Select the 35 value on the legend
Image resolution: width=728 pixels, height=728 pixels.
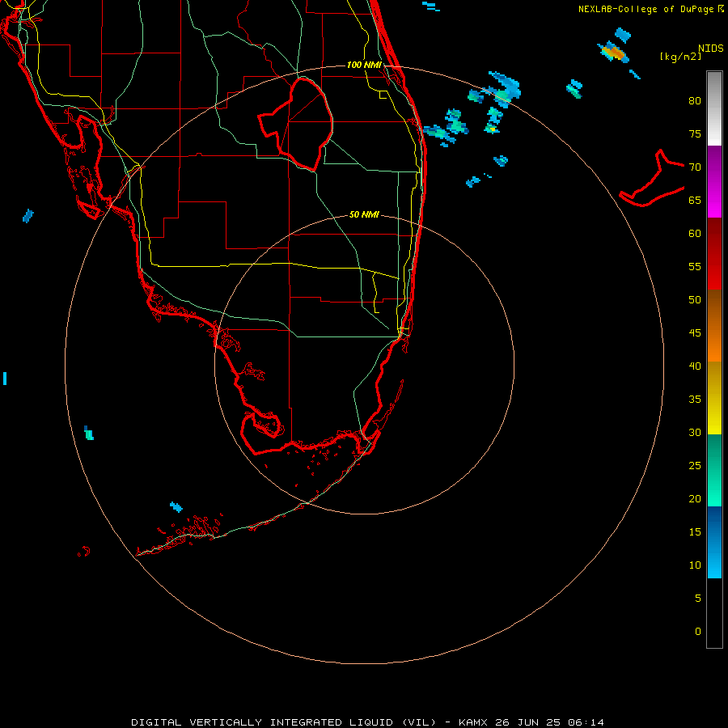coord(695,400)
